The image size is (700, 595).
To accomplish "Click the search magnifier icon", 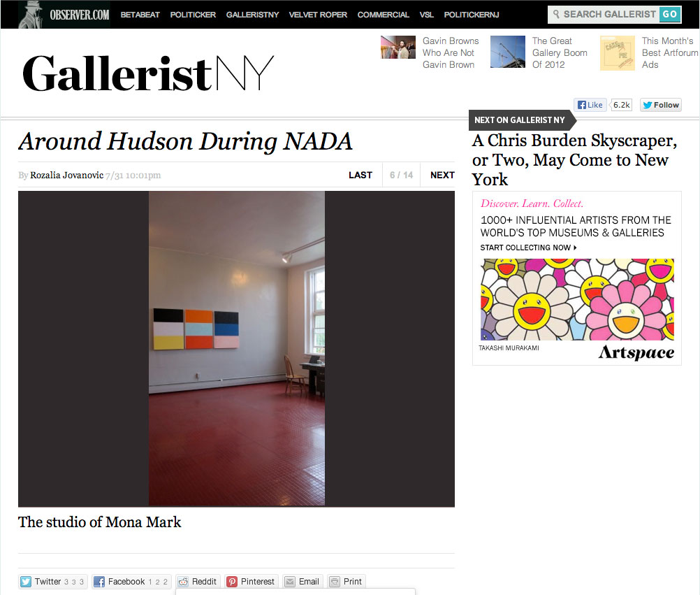I will (556, 14).
